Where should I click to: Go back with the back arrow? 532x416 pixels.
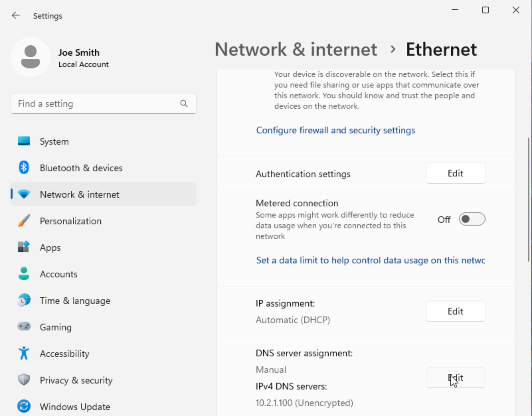[x=16, y=16]
